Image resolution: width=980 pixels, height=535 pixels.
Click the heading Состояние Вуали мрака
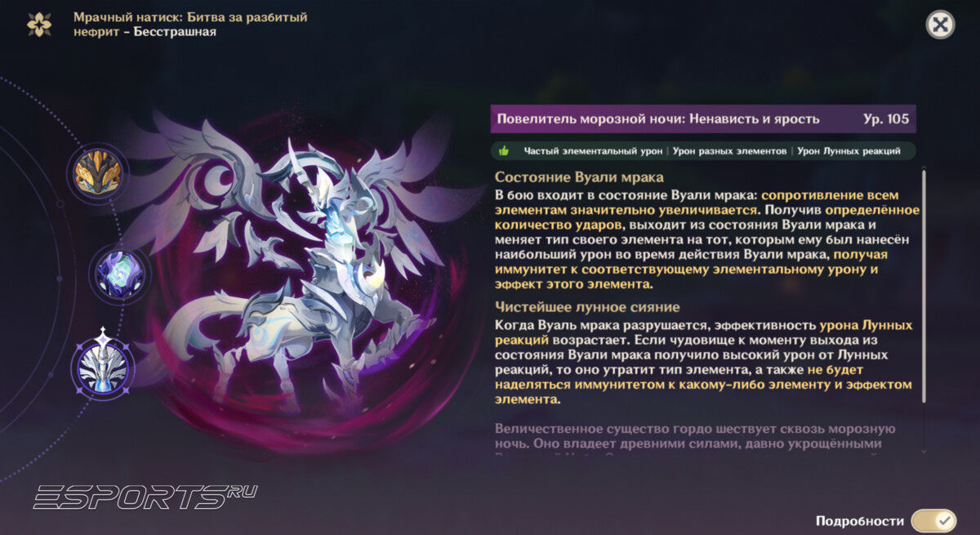[x=579, y=177]
